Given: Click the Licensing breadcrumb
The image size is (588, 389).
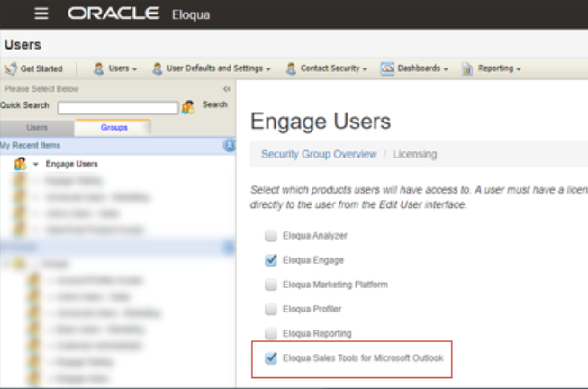Looking at the screenshot, I should pos(415,154).
